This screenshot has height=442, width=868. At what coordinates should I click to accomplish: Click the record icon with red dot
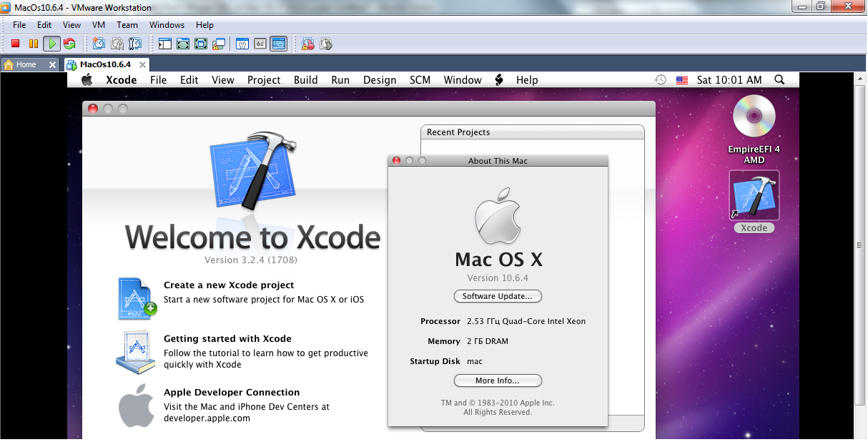(x=307, y=44)
